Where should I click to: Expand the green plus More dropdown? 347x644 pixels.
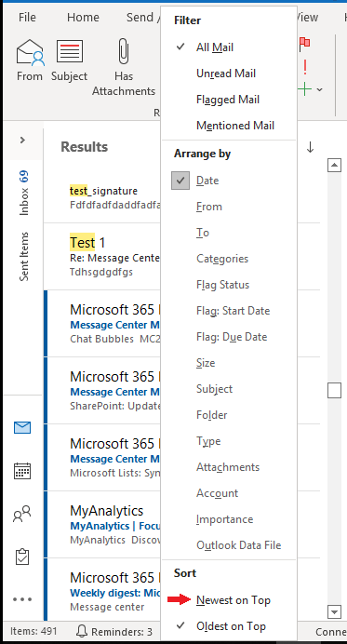click(319, 89)
